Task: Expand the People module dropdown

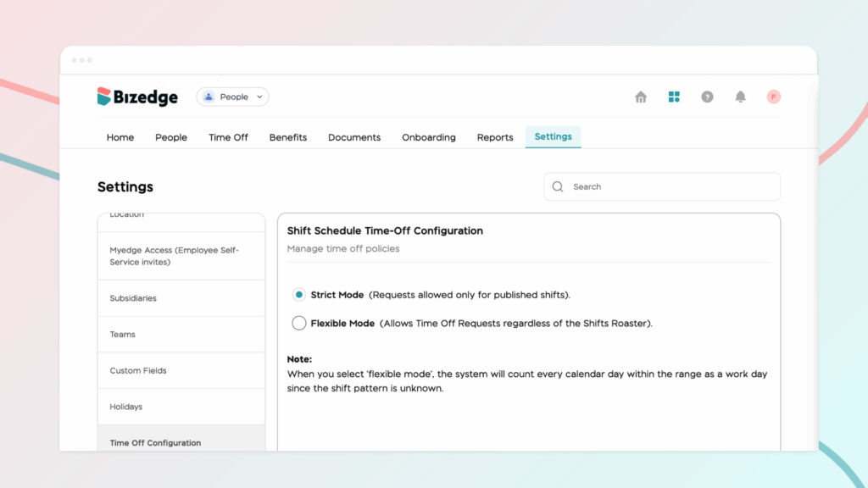Action: coord(232,97)
